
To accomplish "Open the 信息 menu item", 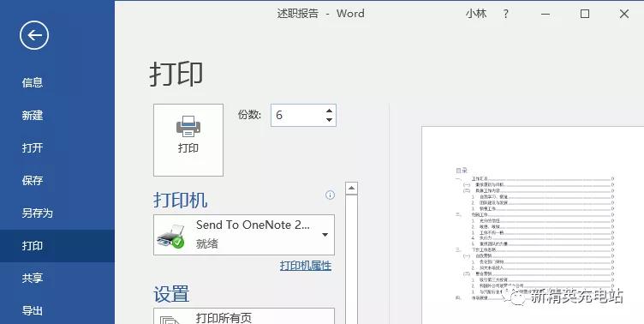I will [x=33, y=82].
